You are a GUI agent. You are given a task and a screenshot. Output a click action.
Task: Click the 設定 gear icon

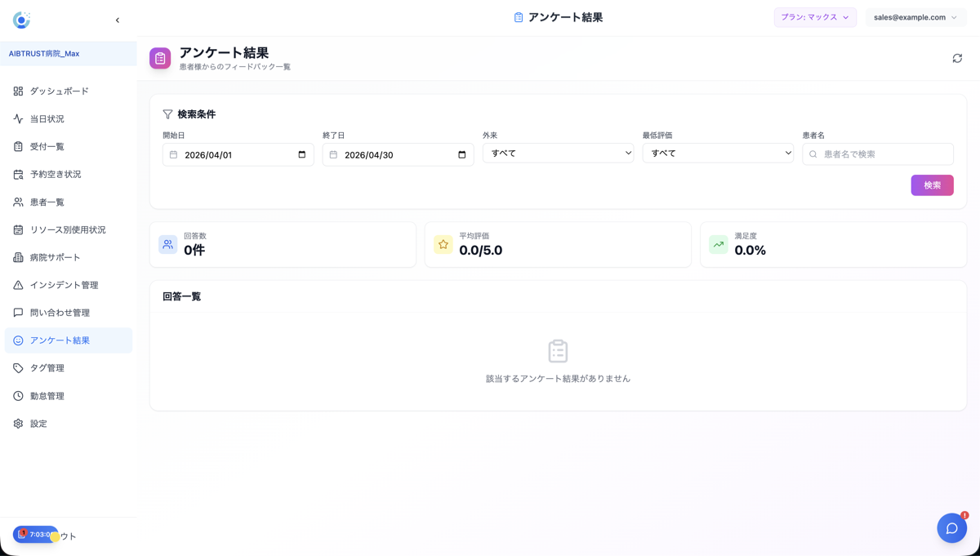tap(18, 424)
